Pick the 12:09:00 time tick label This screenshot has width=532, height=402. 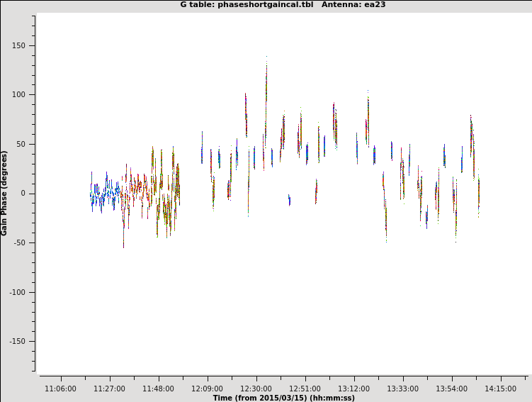click(x=207, y=389)
